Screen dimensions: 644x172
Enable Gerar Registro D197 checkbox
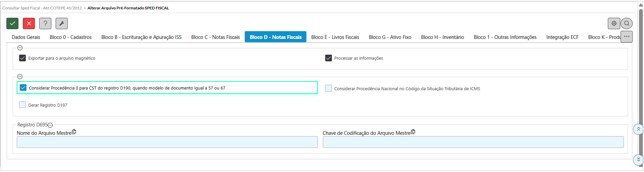coord(22,105)
